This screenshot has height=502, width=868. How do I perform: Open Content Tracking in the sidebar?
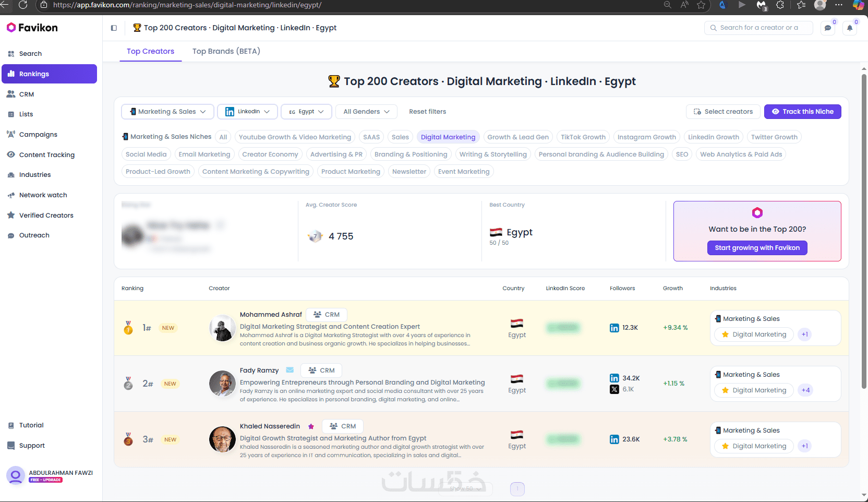pos(49,155)
